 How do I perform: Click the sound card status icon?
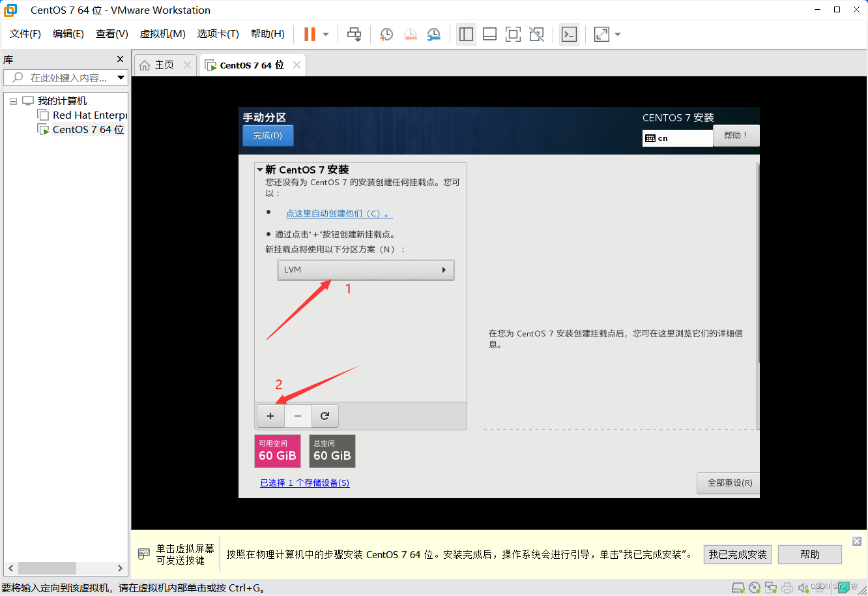point(803,588)
